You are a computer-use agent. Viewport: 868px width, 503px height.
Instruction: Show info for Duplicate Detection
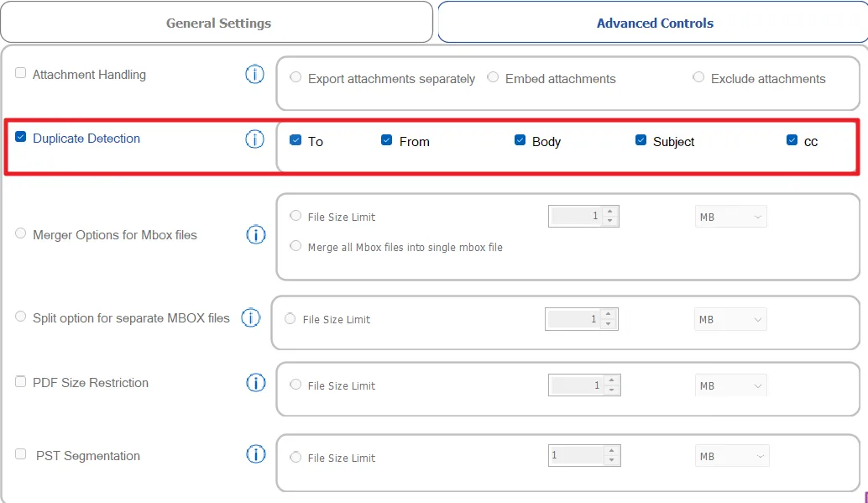pyautogui.click(x=254, y=139)
